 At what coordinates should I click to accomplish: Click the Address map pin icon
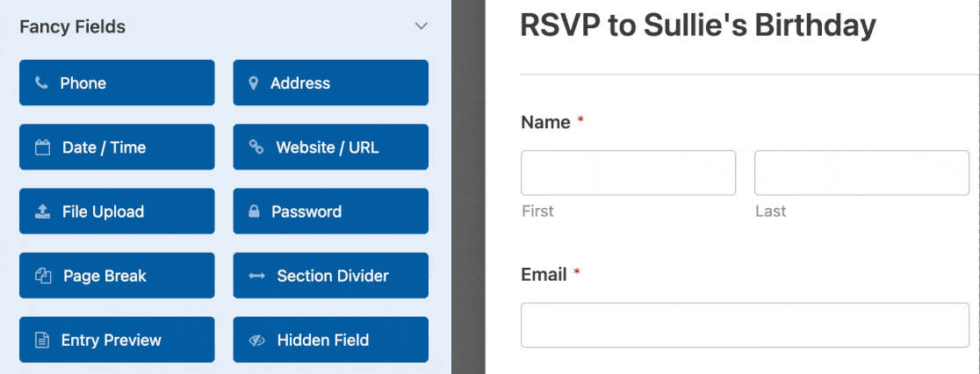(253, 83)
